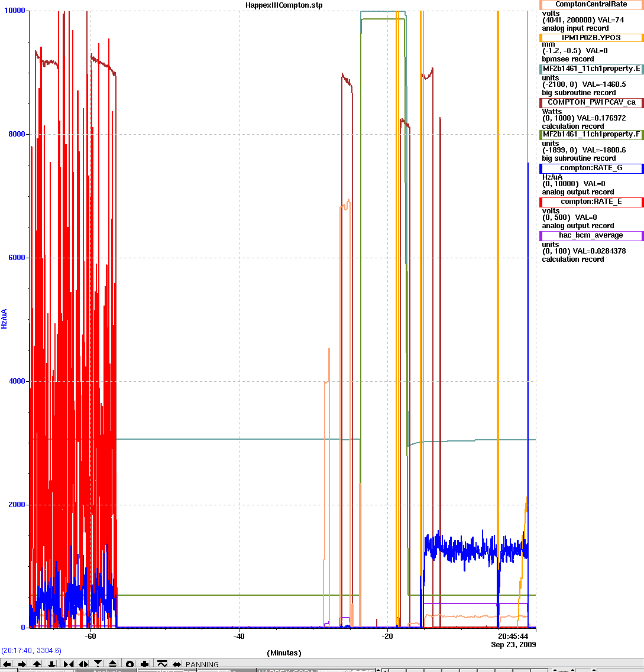Image resolution: width=644 pixels, height=672 pixels.
Task: Click the 'mm' units label in legend
Action: tap(548, 44)
